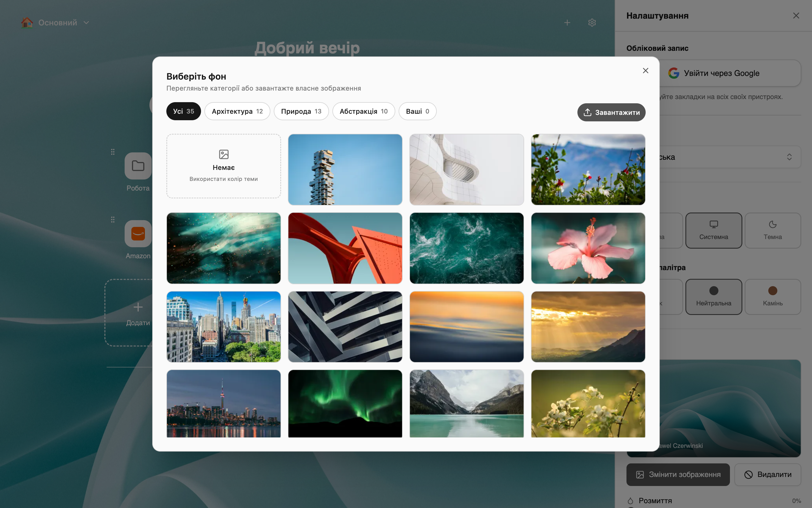Open the Amazon bookmark icon
This screenshot has width=812, height=508.
coord(138,233)
